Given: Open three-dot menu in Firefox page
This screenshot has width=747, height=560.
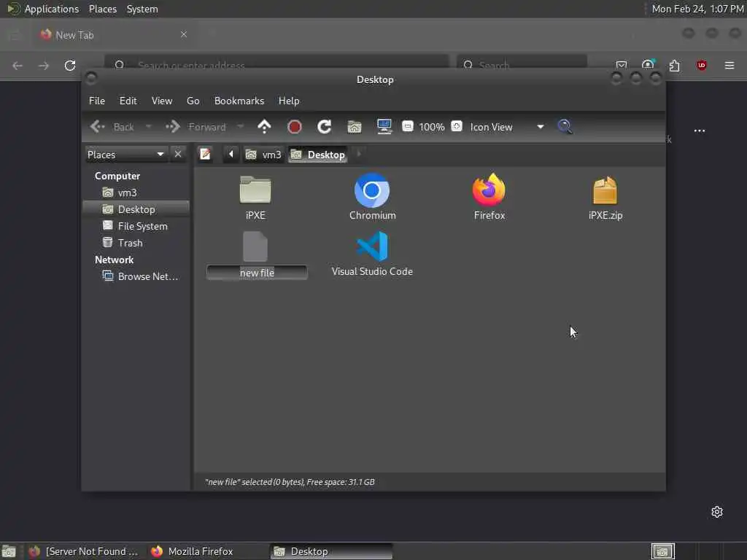Looking at the screenshot, I should point(700,131).
